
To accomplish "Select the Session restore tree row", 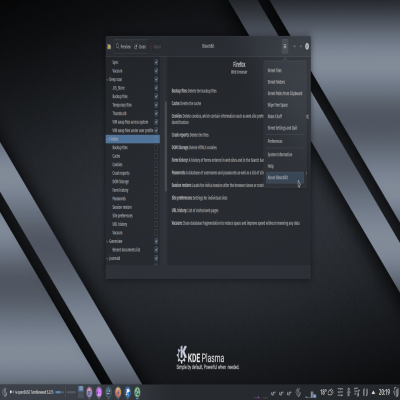I will click(133, 207).
